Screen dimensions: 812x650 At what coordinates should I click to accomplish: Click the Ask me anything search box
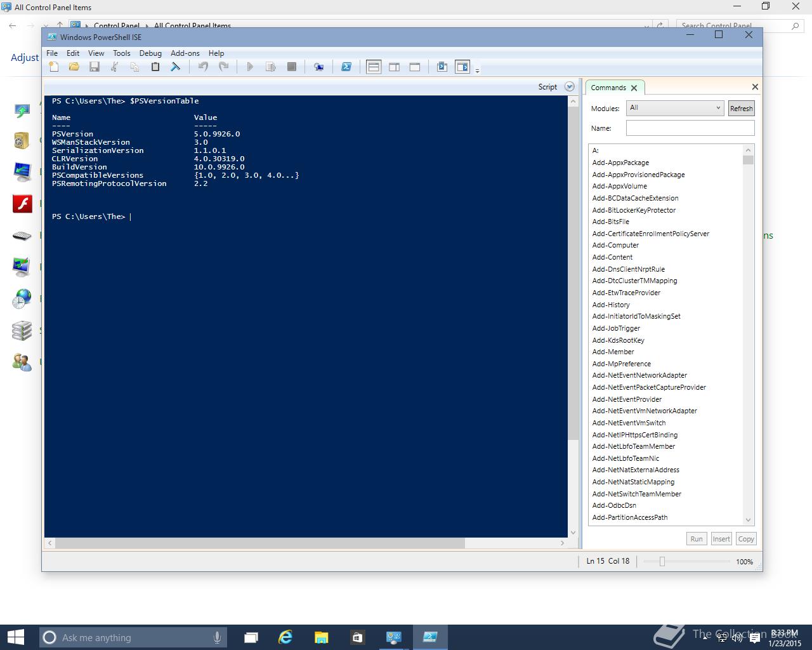pyautogui.click(x=133, y=637)
